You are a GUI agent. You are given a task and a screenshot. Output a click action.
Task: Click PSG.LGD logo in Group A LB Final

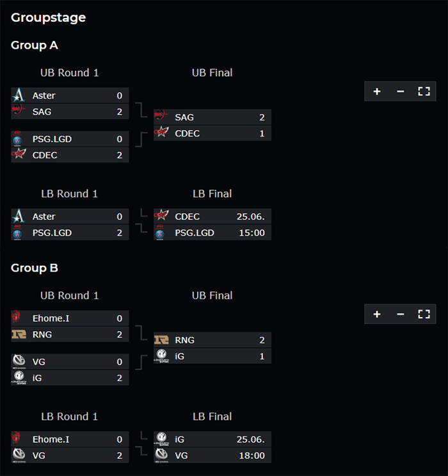(x=160, y=233)
